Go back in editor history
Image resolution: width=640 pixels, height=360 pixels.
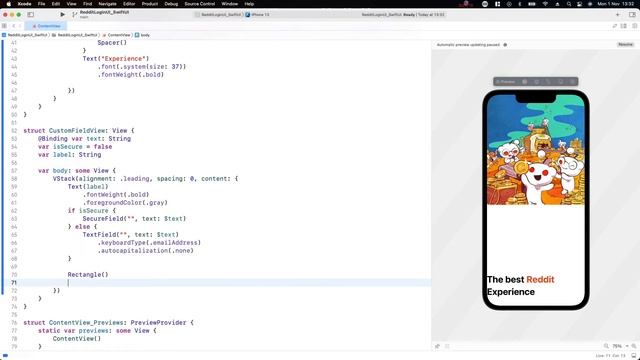[13, 26]
